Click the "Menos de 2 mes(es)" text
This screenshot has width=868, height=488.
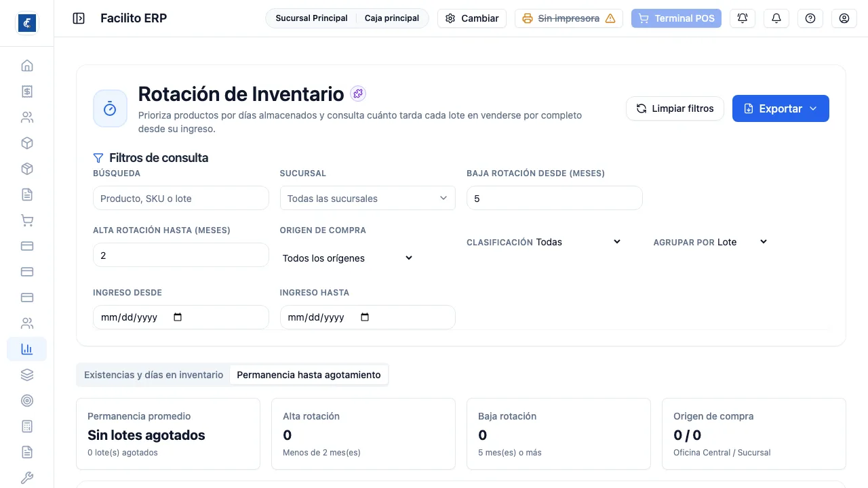tap(321, 452)
